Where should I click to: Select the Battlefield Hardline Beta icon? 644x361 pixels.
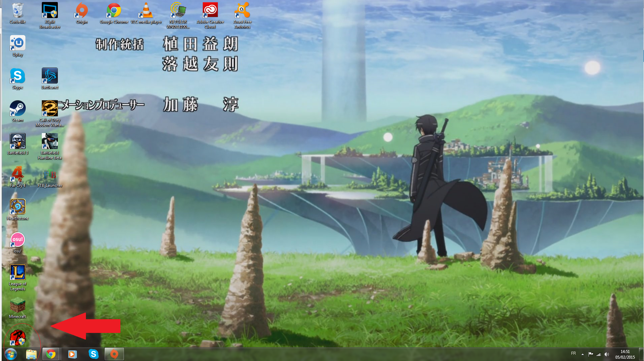50,146
